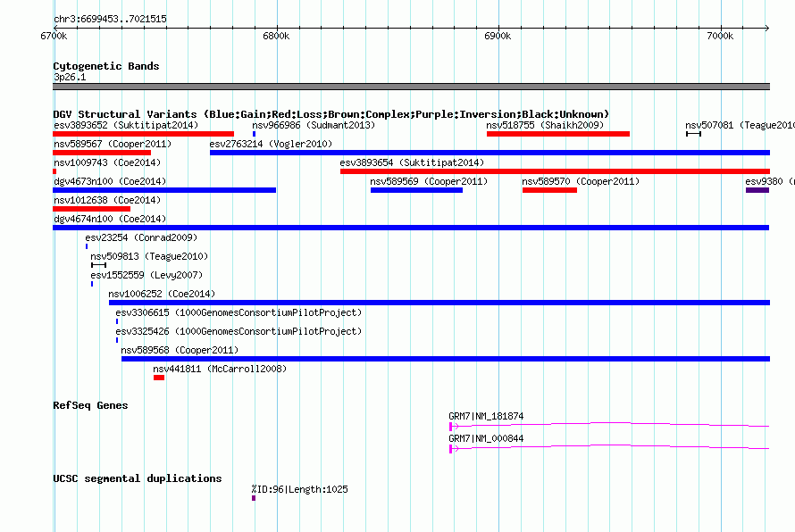The image size is (795, 532).
Task: Click the nsv1009743 (Coe2014) label
Action: [107, 162]
